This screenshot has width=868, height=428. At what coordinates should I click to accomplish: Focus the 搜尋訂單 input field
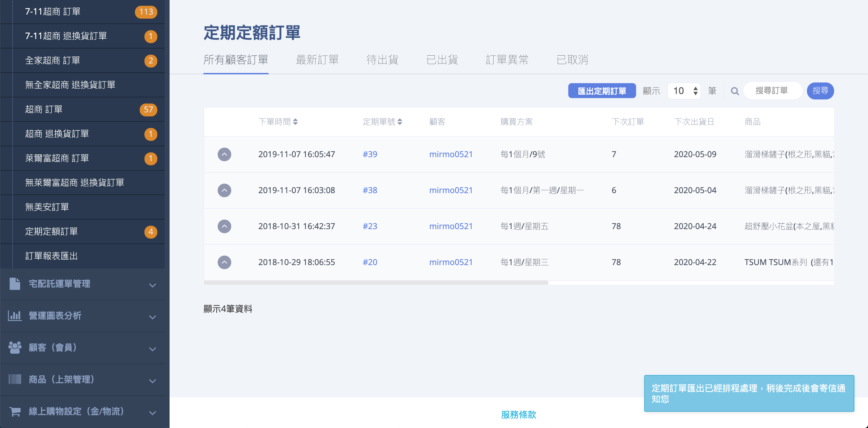coord(773,91)
